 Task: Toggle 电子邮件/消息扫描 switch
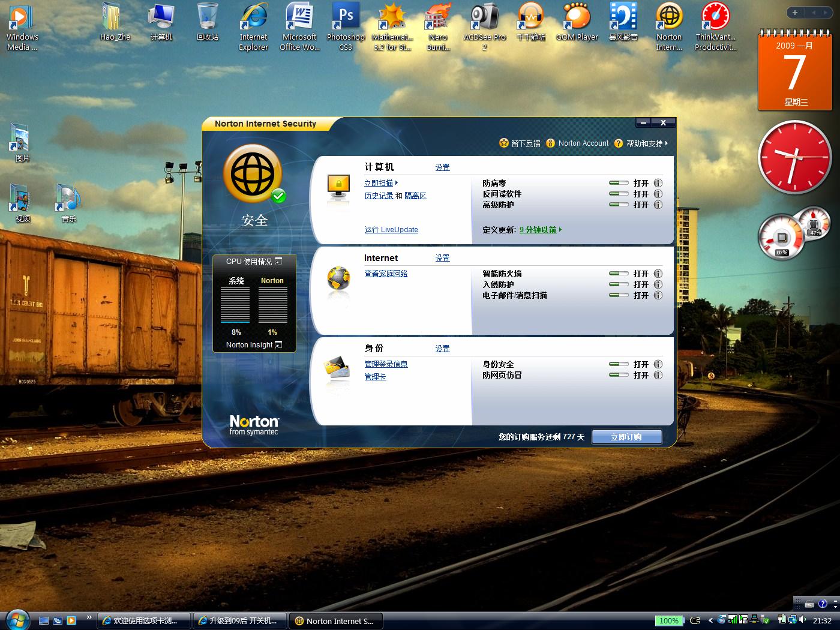coord(619,295)
